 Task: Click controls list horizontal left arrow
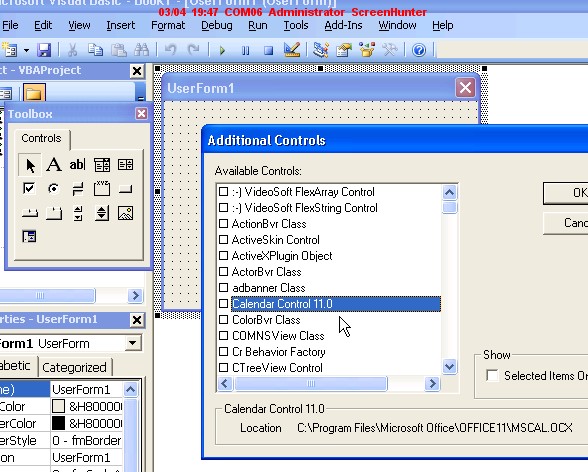point(225,383)
